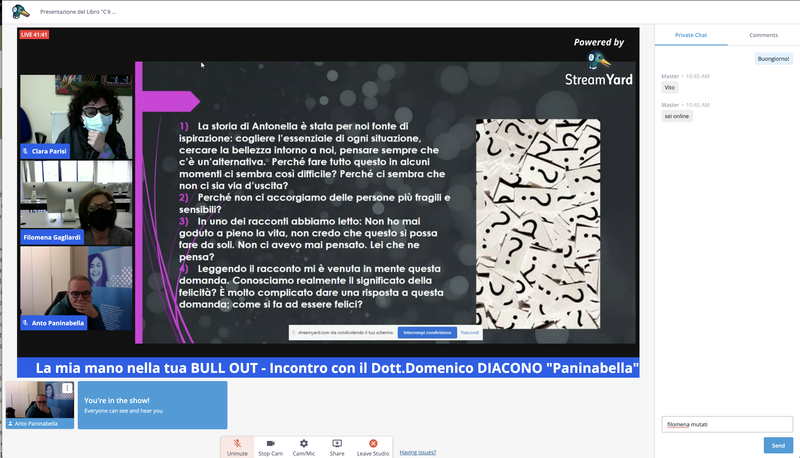Click the Clara Parisi video tile

[76, 117]
